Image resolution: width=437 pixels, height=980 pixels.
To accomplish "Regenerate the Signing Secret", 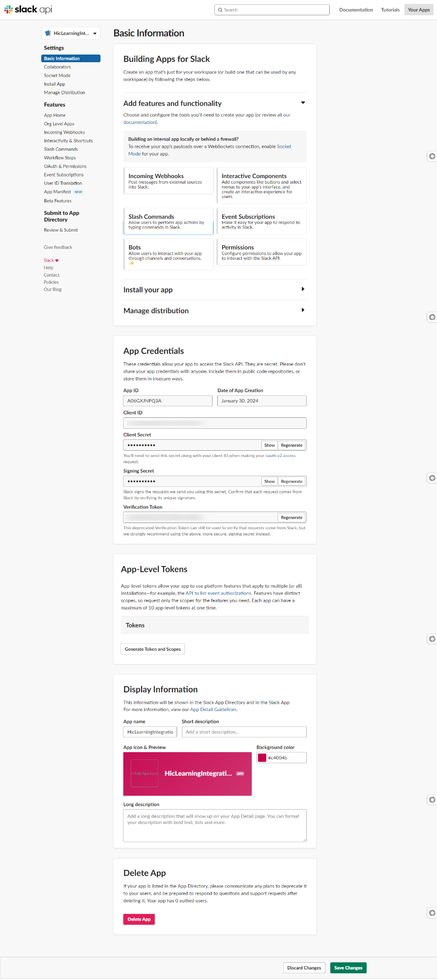I will point(291,481).
